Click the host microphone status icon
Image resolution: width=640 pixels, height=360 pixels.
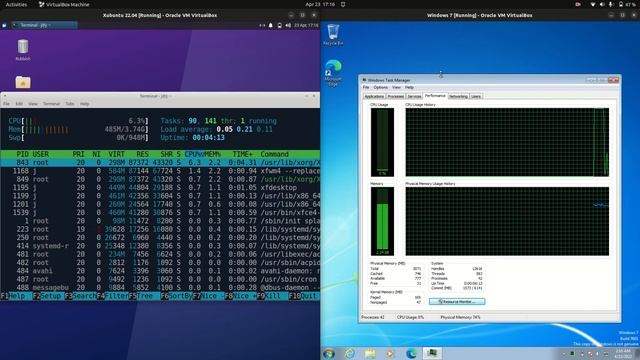[x=611, y=4]
